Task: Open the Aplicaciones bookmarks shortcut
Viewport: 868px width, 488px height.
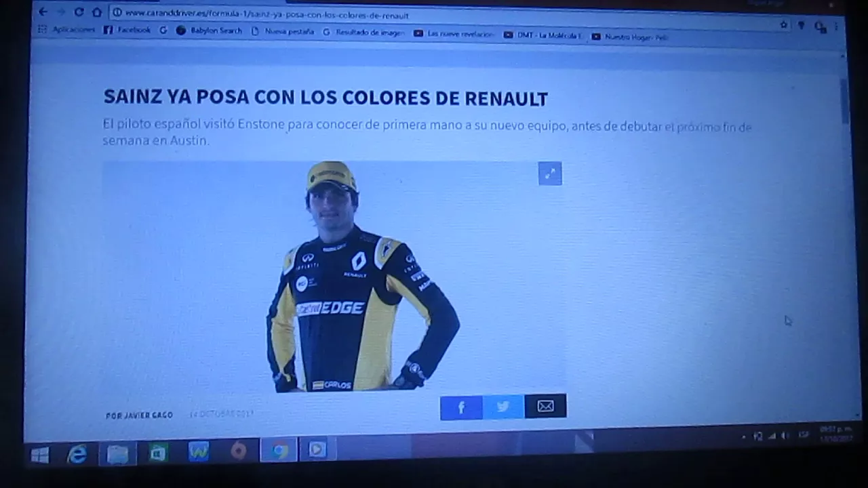Action: [x=66, y=30]
